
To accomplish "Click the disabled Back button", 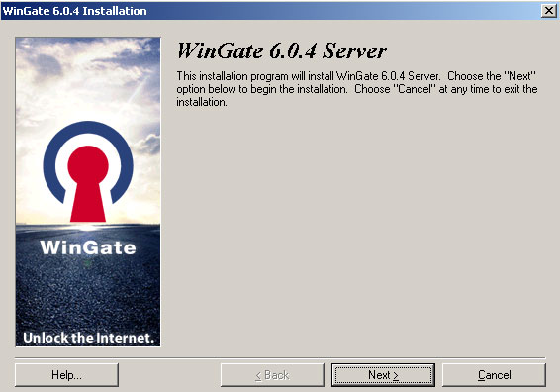I will pyautogui.click(x=272, y=375).
